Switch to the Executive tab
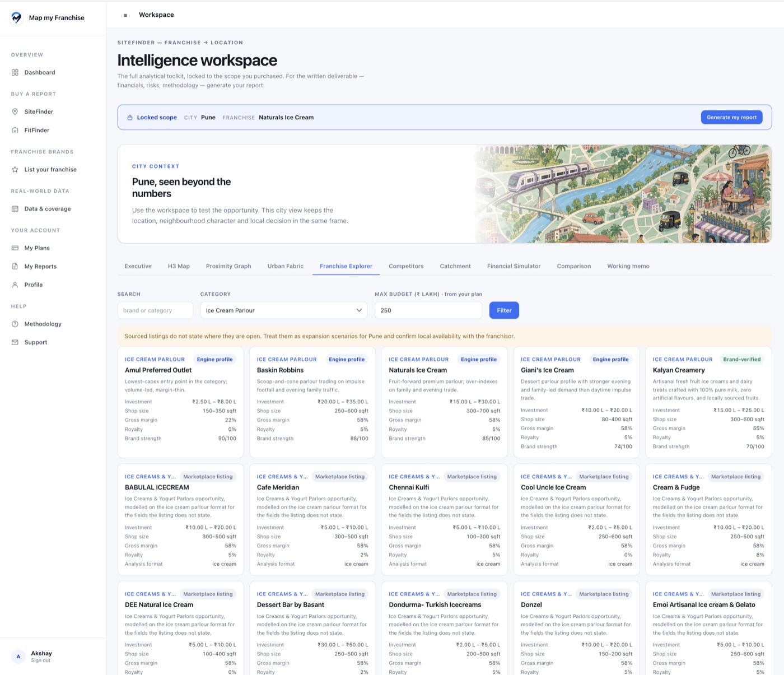784x675 pixels. point(138,266)
